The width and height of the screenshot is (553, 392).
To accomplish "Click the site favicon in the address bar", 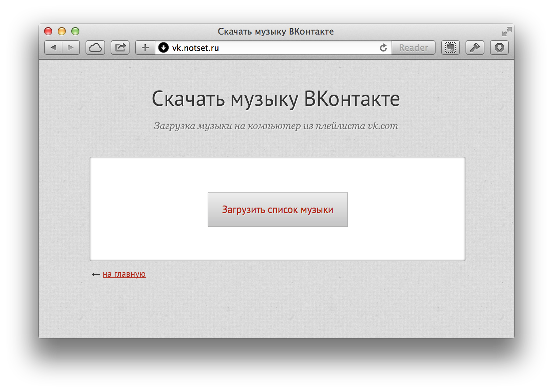I will coord(164,47).
